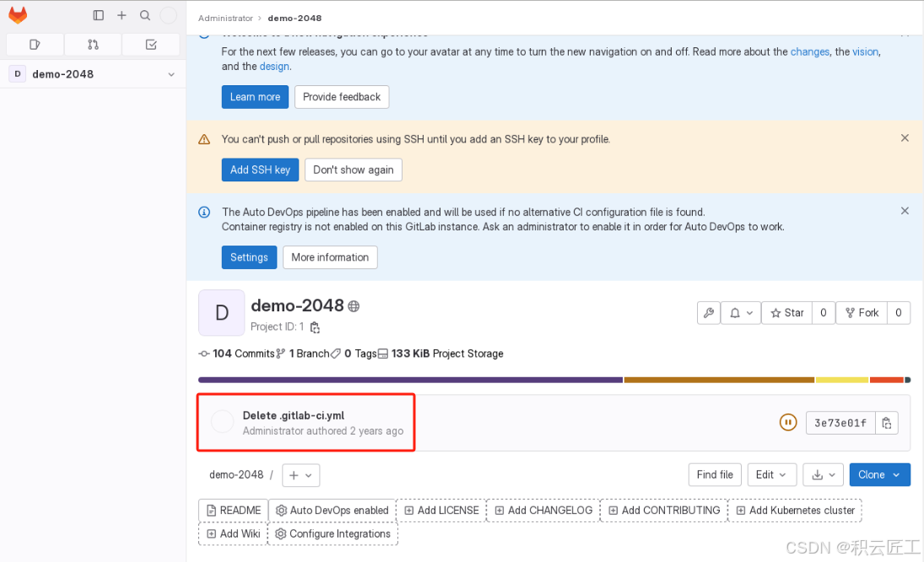Copy the commit SHA
924x562 pixels.
tap(886, 423)
